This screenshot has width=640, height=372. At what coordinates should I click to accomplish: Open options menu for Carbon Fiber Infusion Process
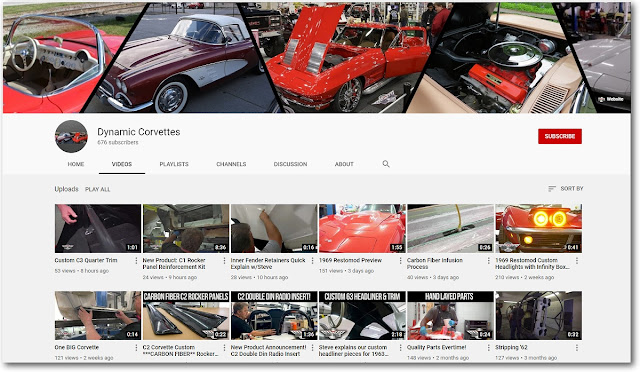tap(489, 261)
